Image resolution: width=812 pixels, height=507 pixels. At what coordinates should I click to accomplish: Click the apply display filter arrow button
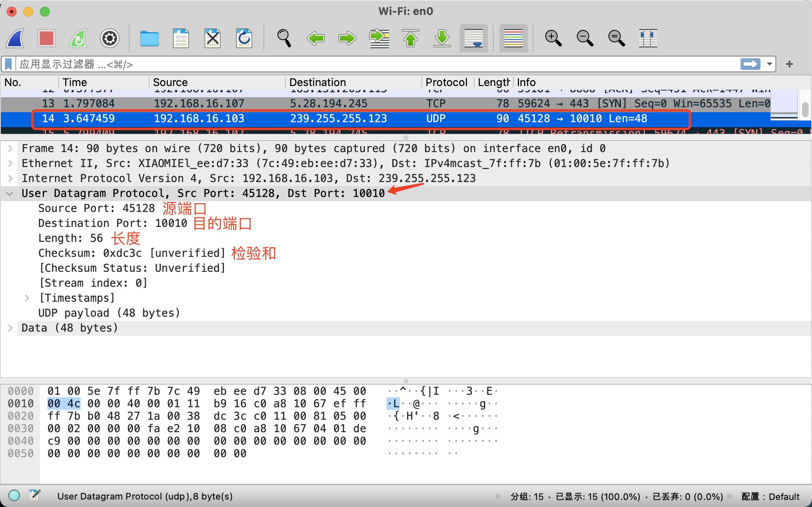tap(750, 64)
